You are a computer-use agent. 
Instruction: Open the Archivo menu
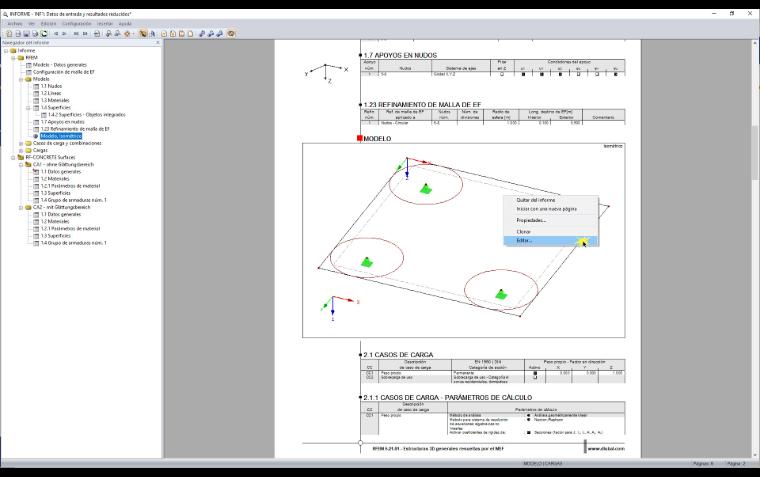[x=15, y=23]
